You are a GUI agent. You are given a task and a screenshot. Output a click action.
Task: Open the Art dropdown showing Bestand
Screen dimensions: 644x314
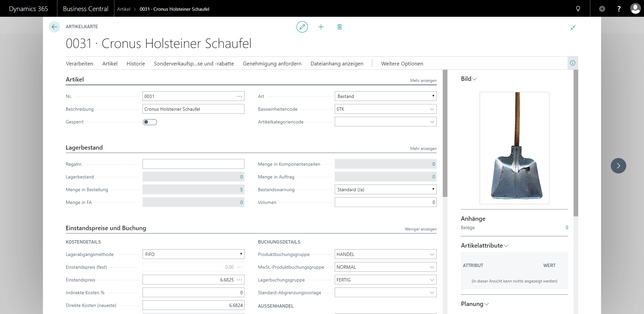tap(385, 96)
